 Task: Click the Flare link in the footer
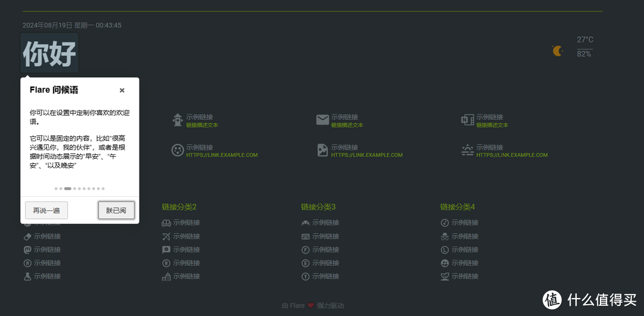(297, 306)
